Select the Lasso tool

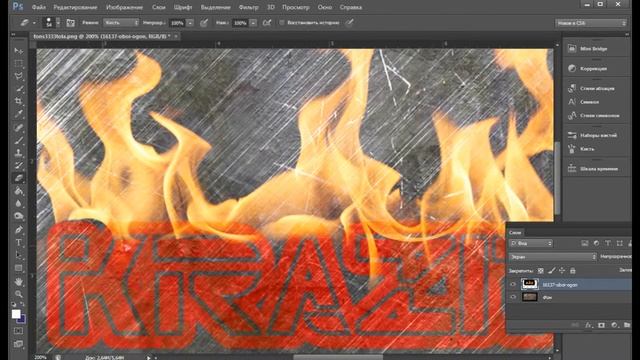(18, 76)
